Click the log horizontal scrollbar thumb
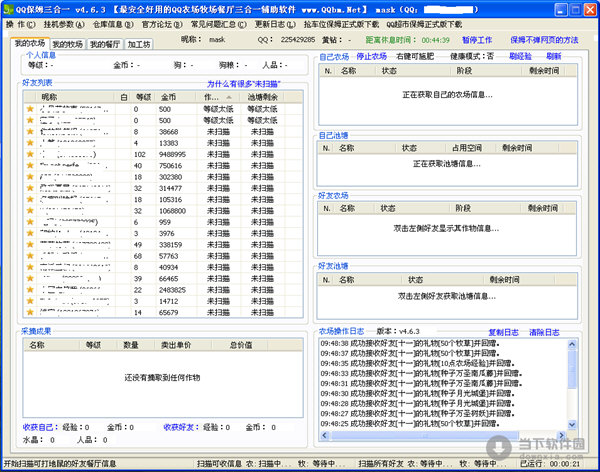The image size is (600, 472). (x=425, y=435)
